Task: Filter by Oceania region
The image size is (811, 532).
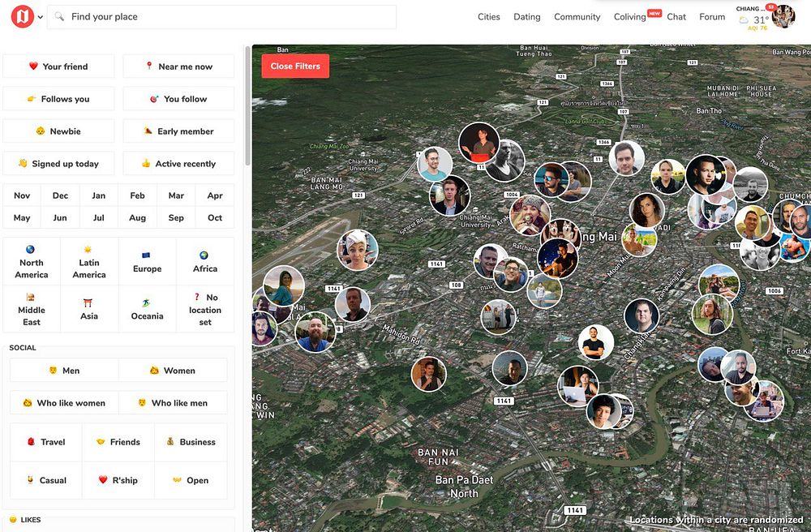Action: coord(148,309)
